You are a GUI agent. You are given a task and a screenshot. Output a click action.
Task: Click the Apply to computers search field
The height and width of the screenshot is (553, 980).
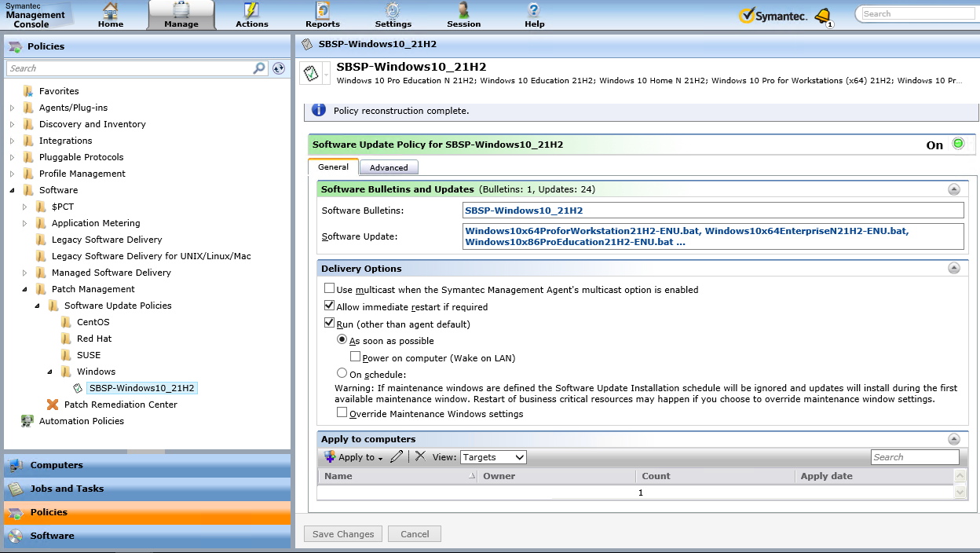[915, 457]
